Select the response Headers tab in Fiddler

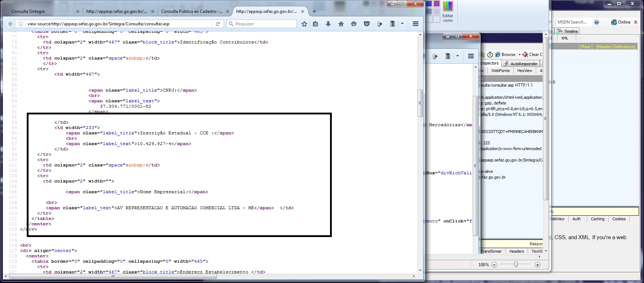[517, 251]
